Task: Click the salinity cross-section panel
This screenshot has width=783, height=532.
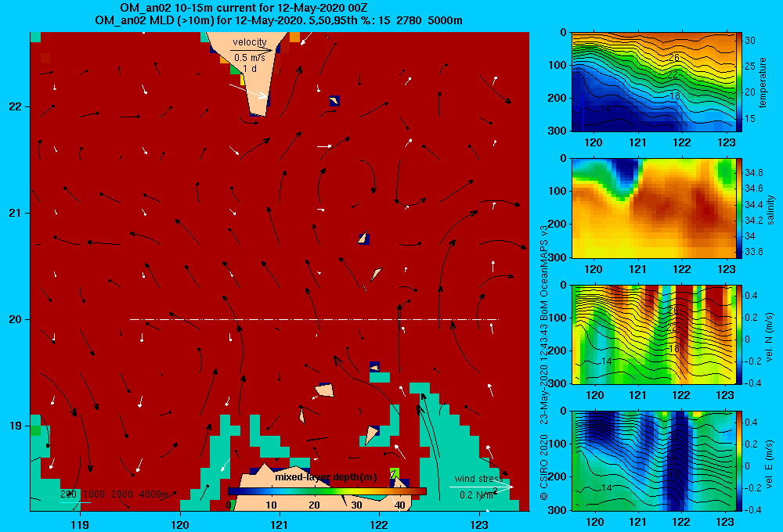Action: click(x=654, y=208)
